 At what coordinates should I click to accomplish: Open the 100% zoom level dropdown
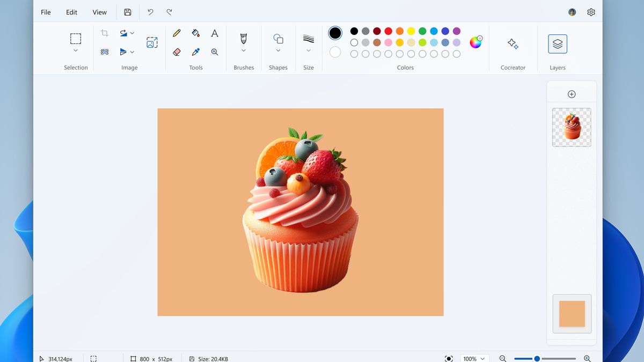tap(474, 358)
